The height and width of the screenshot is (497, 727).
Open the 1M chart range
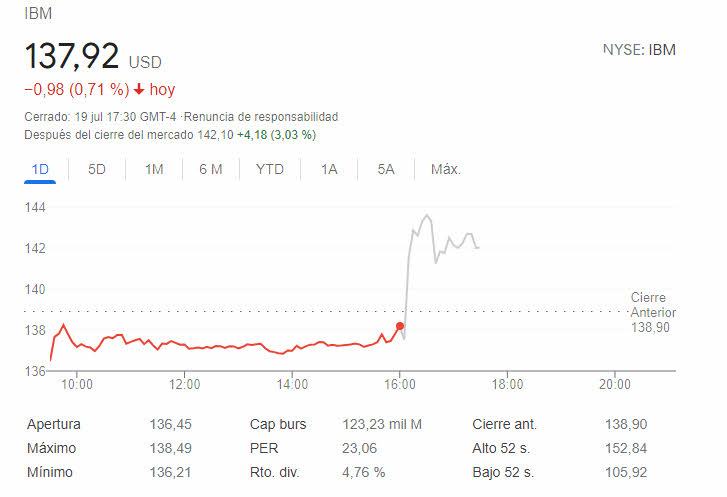click(154, 169)
